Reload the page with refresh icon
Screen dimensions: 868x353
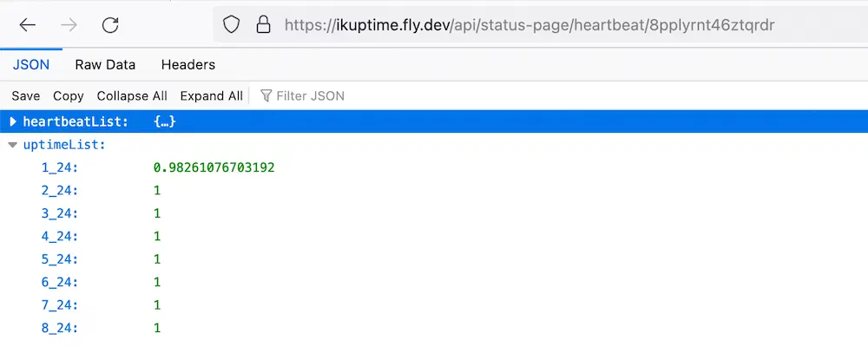pos(110,25)
